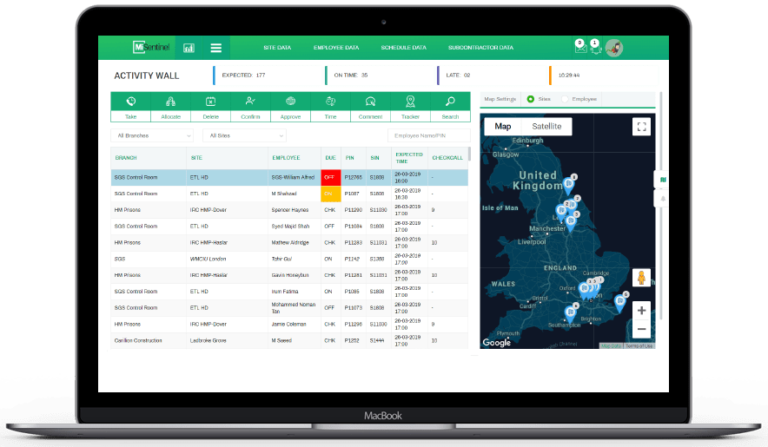Click the CHECKCALL column header
This screenshot has width=768, height=447.
[447, 158]
